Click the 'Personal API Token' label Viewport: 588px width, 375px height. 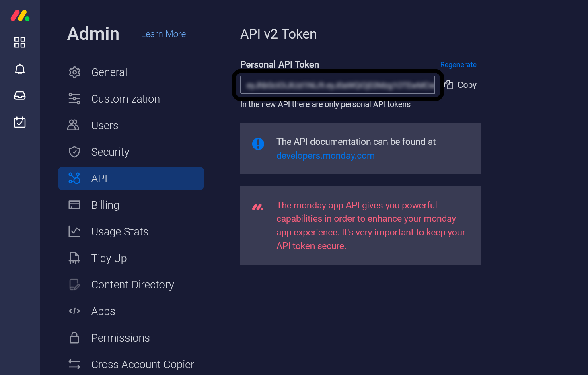coord(280,64)
